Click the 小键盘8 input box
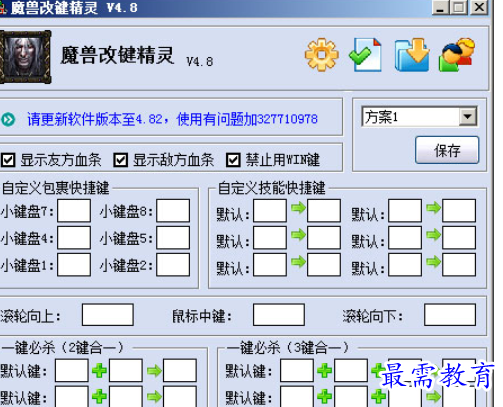The height and width of the screenshot is (407, 503). (x=173, y=211)
